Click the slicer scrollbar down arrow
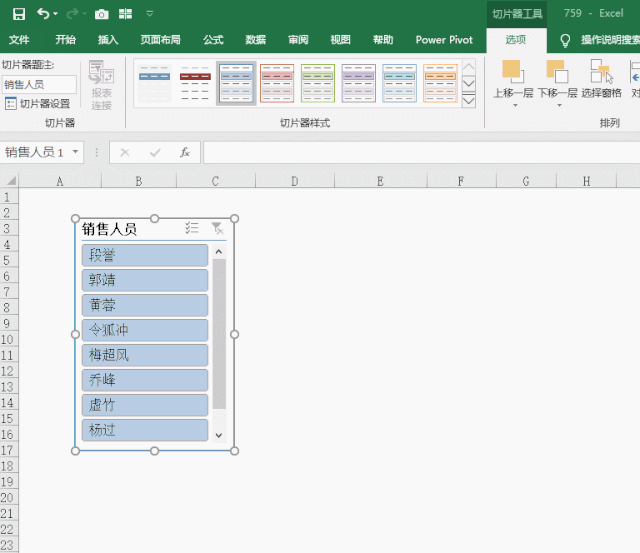This screenshot has width=640, height=553. pyautogui.click(x=219, y=434)
